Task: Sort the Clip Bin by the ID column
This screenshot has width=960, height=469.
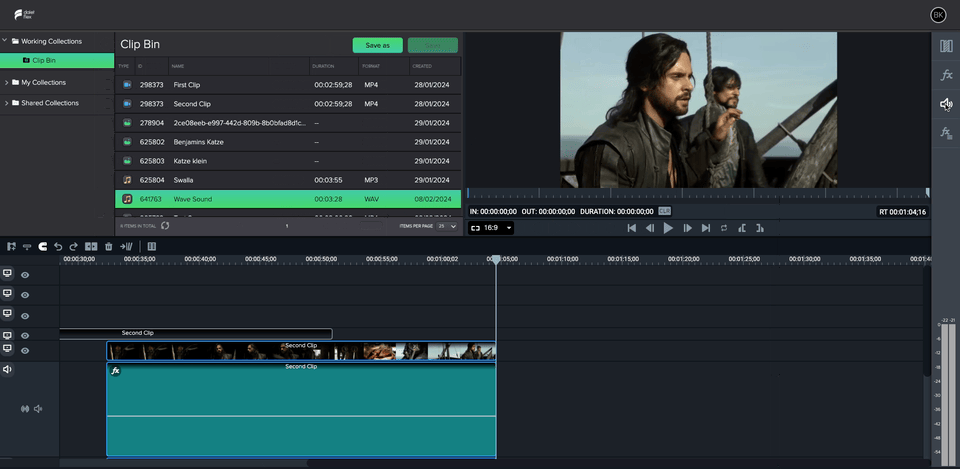Action: point(140,66)
